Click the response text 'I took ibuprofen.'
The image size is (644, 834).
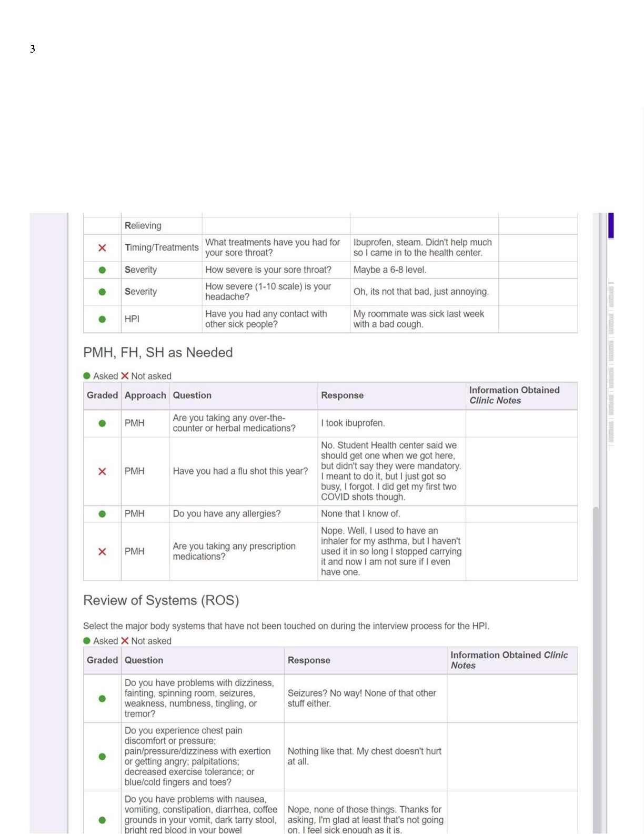353,423
